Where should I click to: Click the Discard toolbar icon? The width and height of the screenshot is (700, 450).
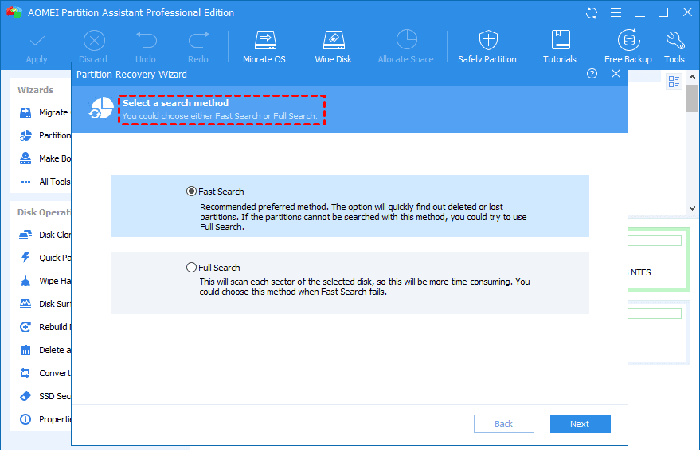coord(94,47)
